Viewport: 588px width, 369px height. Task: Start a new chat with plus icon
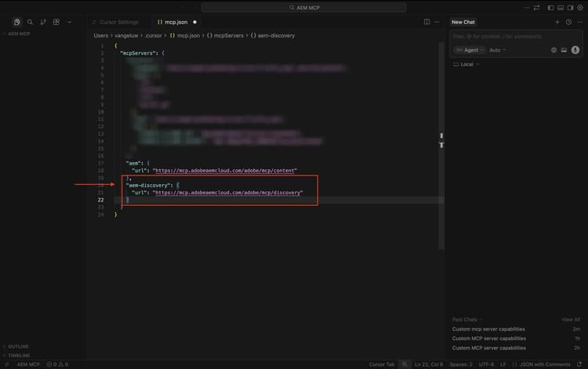tap(557, 22)
